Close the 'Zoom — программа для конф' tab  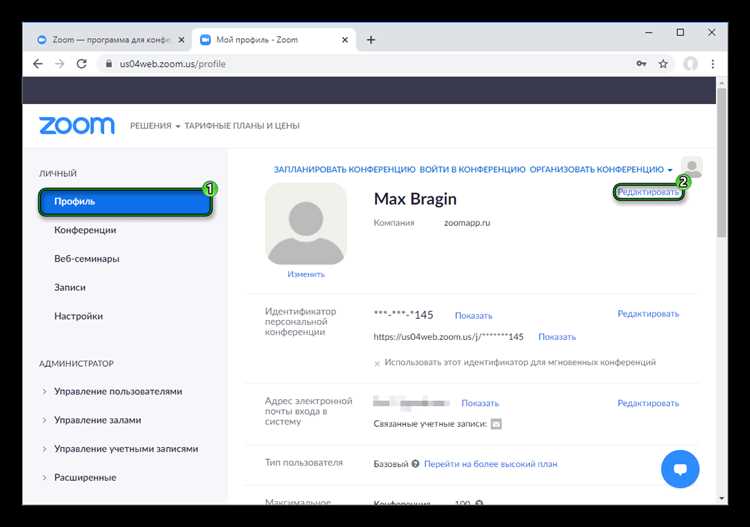(181, 40)
